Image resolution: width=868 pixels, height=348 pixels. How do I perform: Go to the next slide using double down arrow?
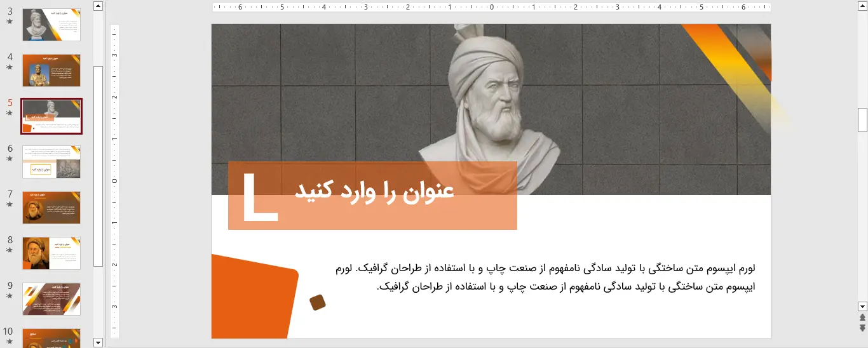(862, 328)
